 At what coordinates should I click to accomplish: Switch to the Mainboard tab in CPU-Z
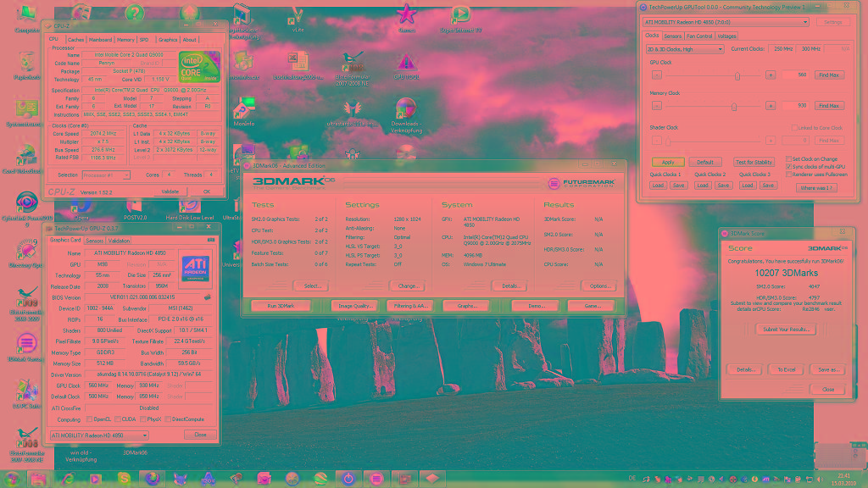(100, 40)
